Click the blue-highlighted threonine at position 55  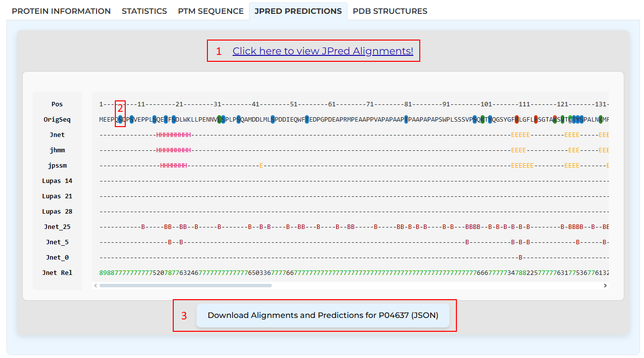307,120
